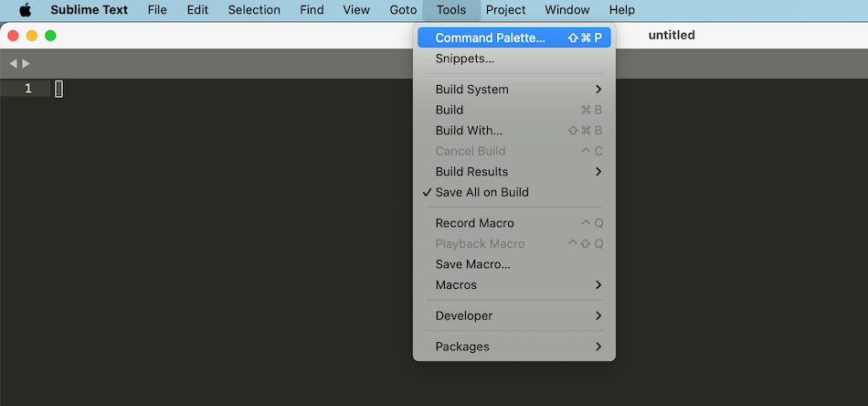Toggle Save All on Build option
This screenshot has height=406, width=868.
click(514, 192)
